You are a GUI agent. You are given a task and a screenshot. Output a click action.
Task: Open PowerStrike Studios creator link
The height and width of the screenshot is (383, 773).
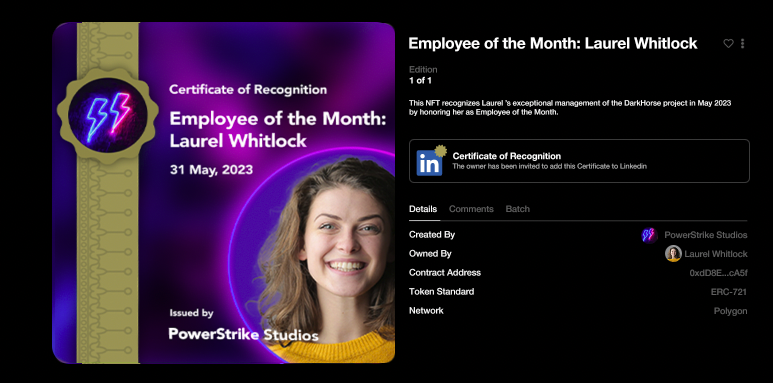pyautogui.click(x=705, y=235)
